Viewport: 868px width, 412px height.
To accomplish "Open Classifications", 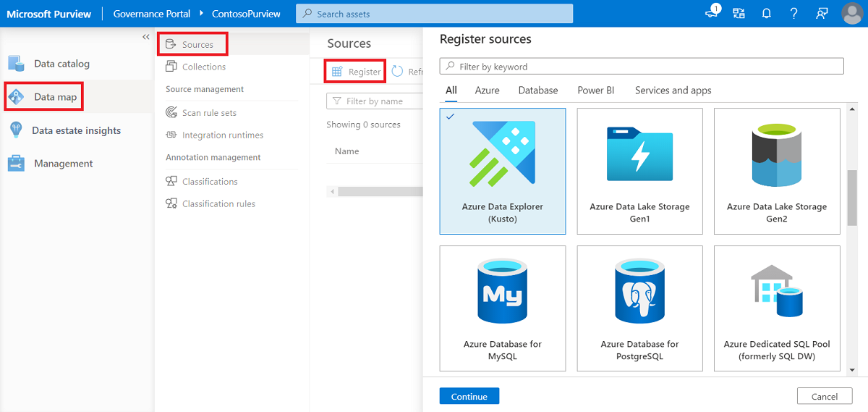I will [210, 182].
